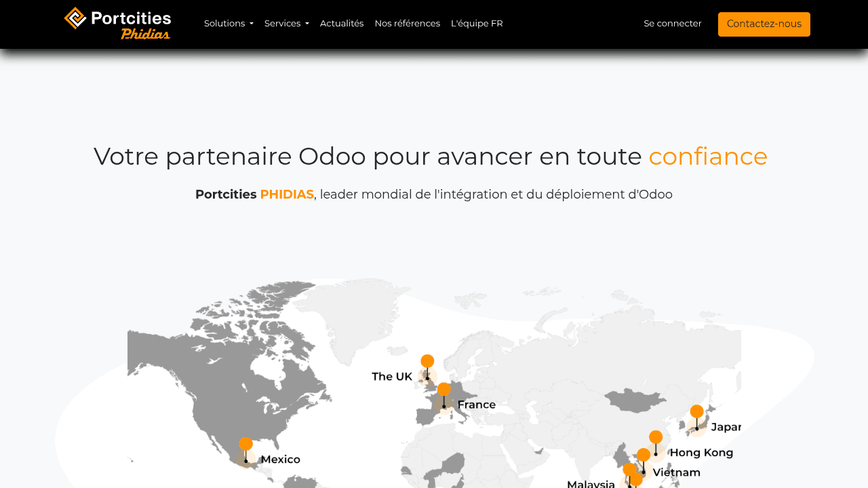
Task: Go to the Actualités page
Action: 342,24
